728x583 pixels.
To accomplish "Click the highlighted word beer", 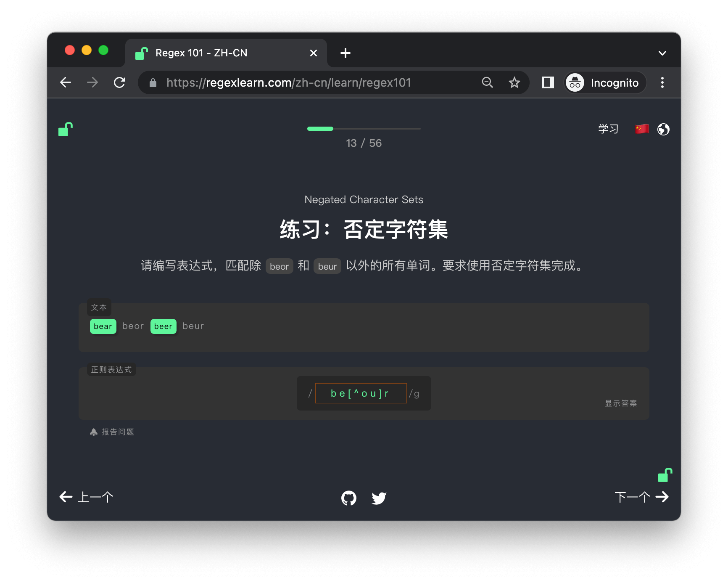I will 163,326.
